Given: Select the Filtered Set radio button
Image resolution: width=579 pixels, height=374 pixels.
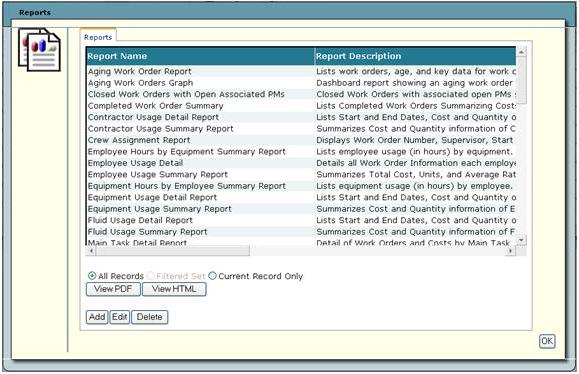Looking at the screenshot, I should [151, 276].
